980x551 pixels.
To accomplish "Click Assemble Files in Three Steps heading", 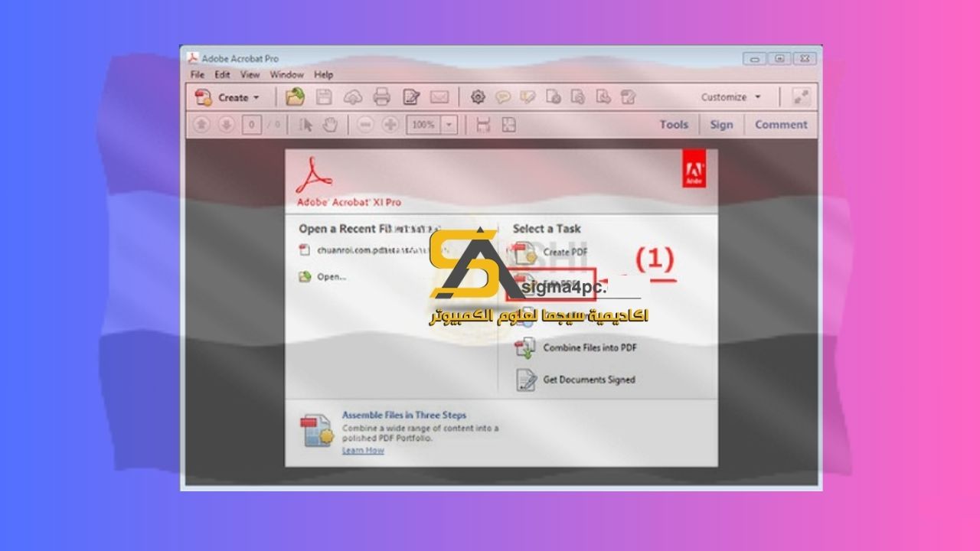I will click(404, 415).
